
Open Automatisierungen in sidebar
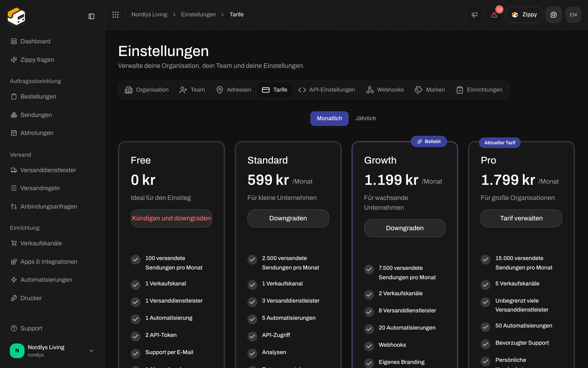(x=52, y=280)
